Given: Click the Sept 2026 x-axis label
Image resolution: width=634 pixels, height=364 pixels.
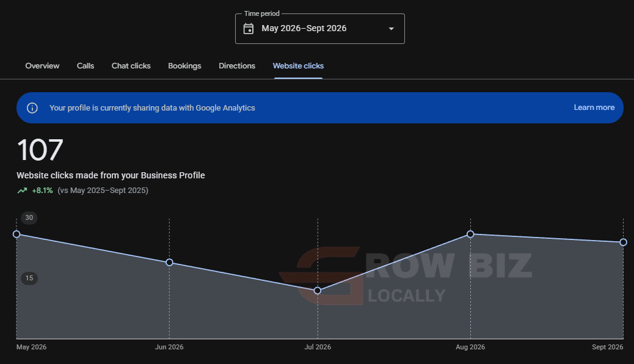Looking at the screenshot, I should pos(607,347).
